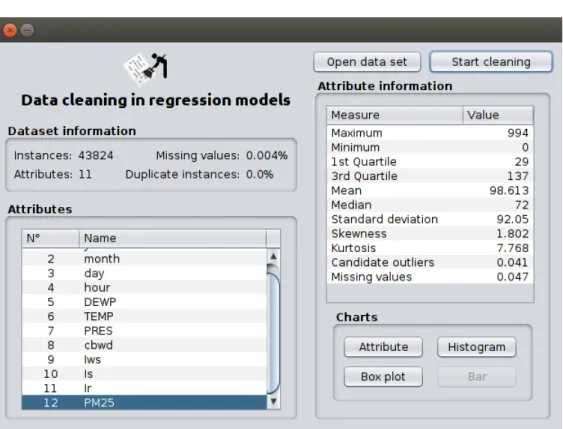The image size is (563, 429).
Task: Click the Value column header
Action: click(x=498, y=115)
